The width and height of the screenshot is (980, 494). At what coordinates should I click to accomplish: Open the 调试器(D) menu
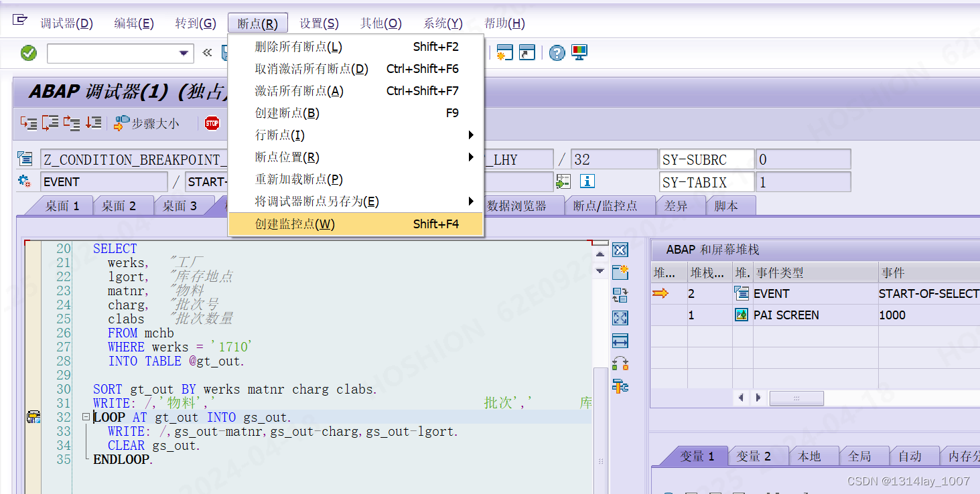click(66, 23)
